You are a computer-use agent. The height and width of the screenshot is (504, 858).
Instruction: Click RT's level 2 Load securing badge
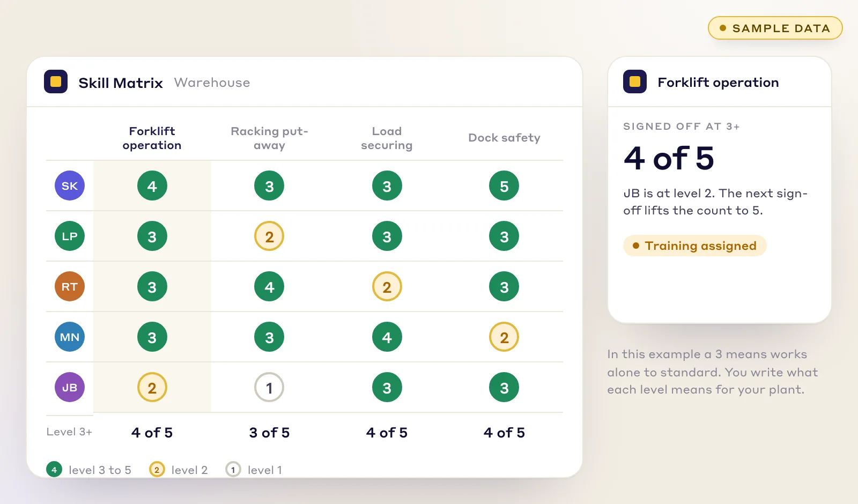(387, 286)
